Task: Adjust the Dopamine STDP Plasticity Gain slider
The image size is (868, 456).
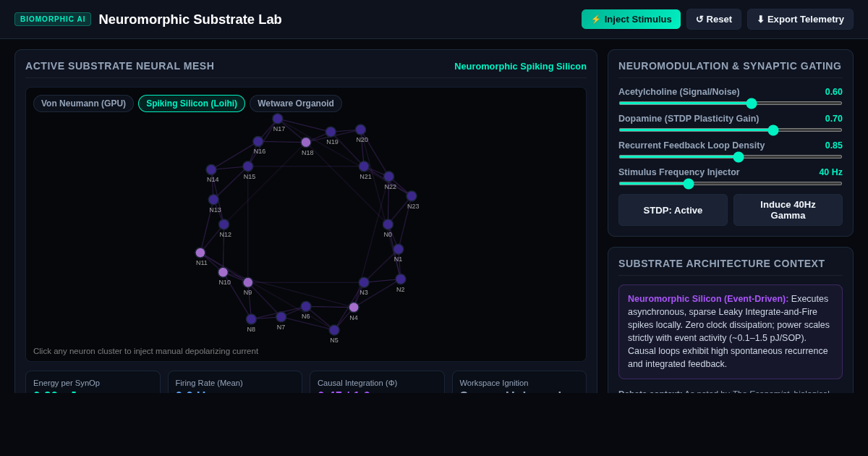Action: tap(731, 130)
